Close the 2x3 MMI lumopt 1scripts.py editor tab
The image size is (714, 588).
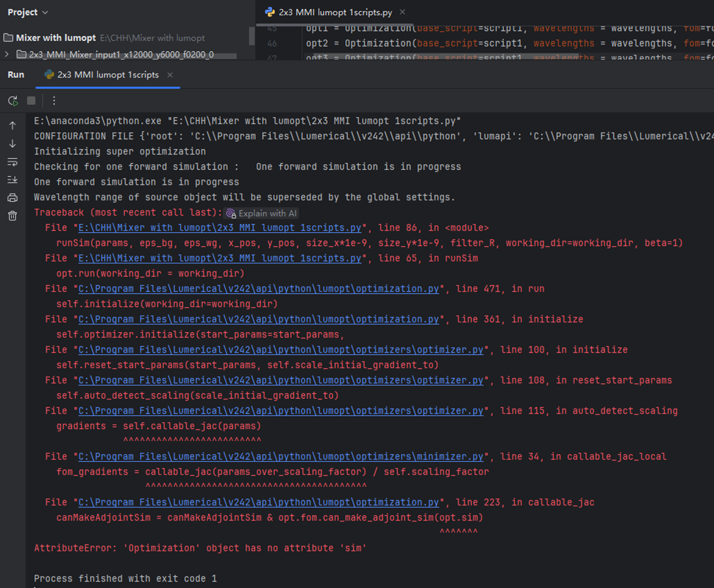403,12
